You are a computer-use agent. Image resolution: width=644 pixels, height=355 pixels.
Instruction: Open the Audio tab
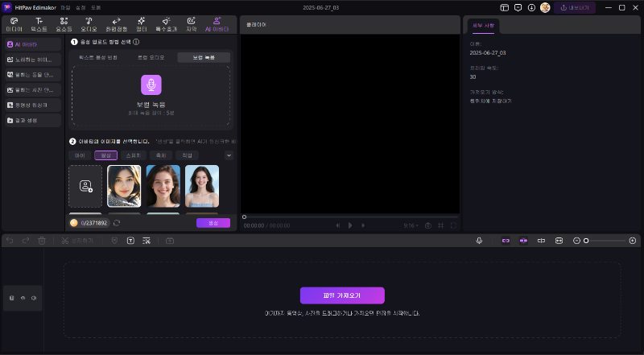pyautogui.click(x=89, y=25)
